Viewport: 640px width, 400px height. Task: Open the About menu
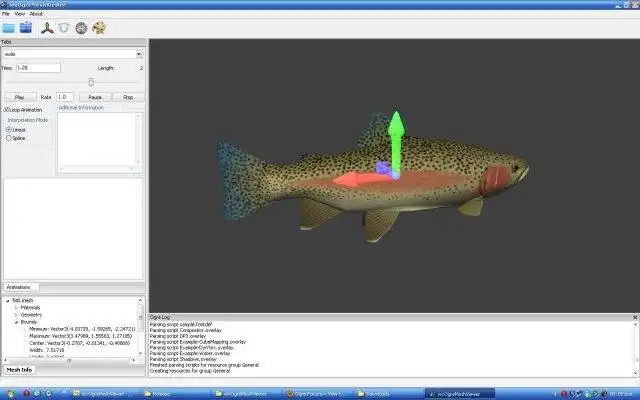(x=36, y=14)
